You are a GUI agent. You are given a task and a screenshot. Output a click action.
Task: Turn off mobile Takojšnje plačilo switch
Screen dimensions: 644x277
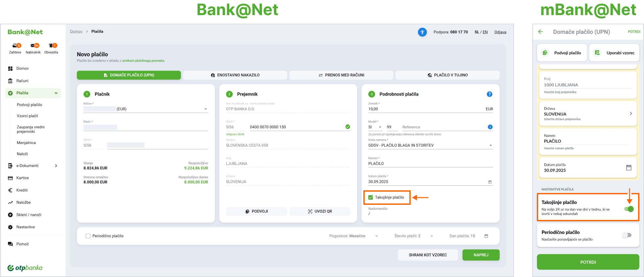(x=629, y=209)
